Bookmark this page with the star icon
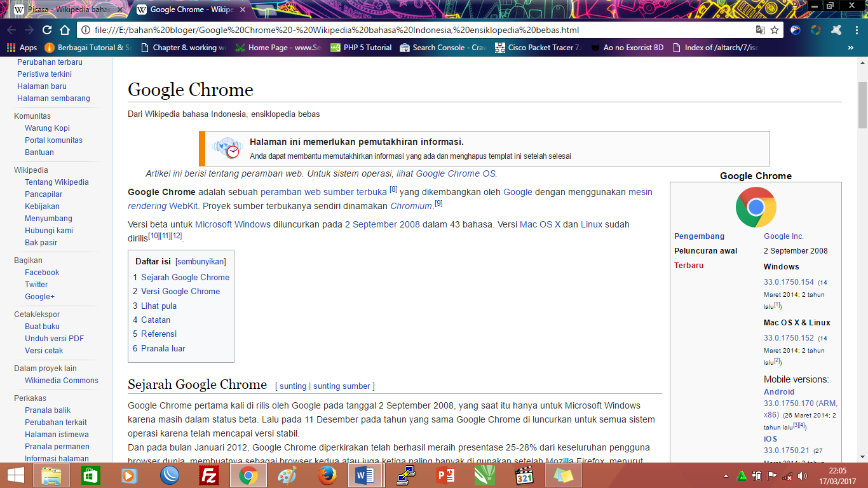 tap(775, 30)
